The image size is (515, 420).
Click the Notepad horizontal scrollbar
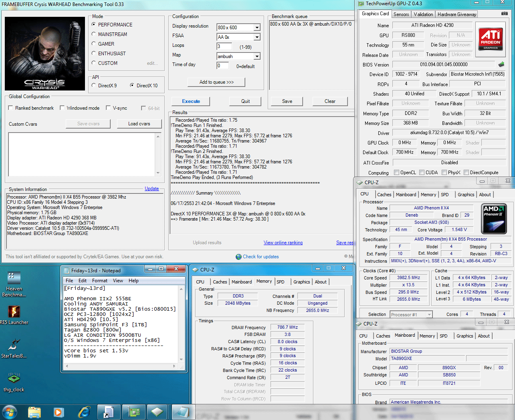(x=120, y=366)
